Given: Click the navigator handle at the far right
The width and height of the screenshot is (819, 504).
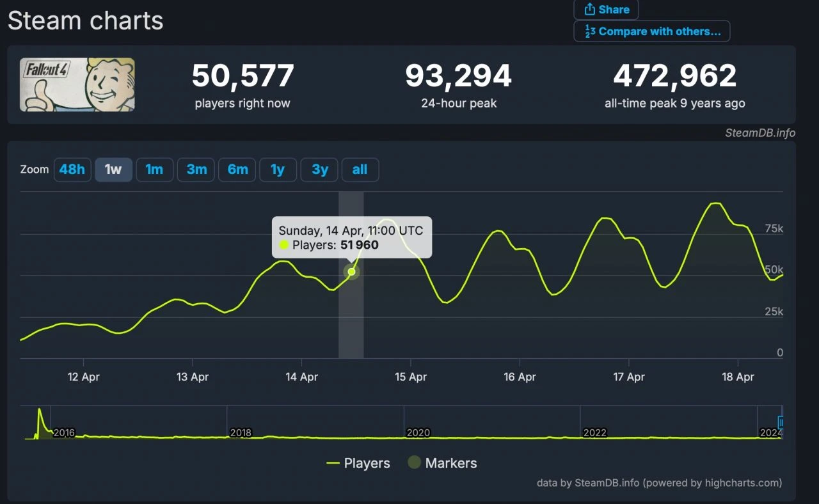Looking at the screenshot, I should point(781,423).
